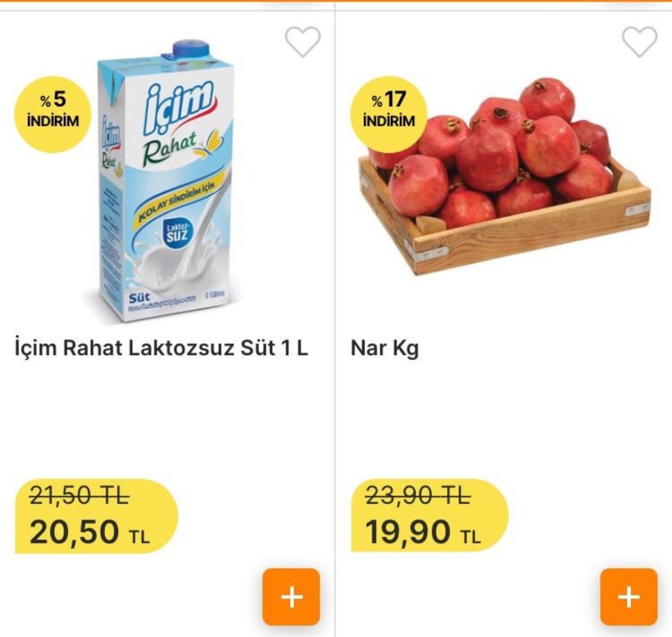Image resolution: width=672 pixels, height=637 pixels.
Task: Click the %5 İNDİRİM discount badge
Action: tap(52, 108)
